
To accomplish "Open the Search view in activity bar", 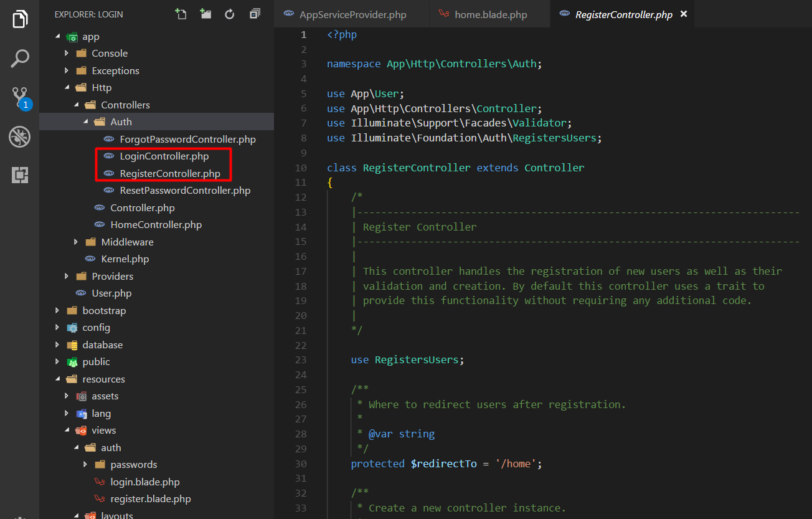I will [x=20, y=59].
